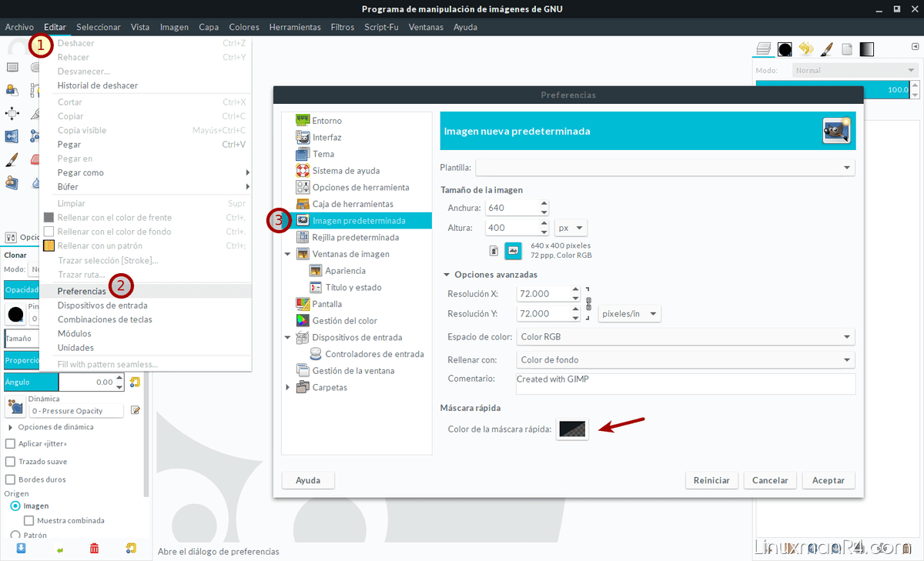Image resolution: width=924 pixels, height=561 pixels.
Task: Click the Reiniciar button
Action: tap(711, 480)
